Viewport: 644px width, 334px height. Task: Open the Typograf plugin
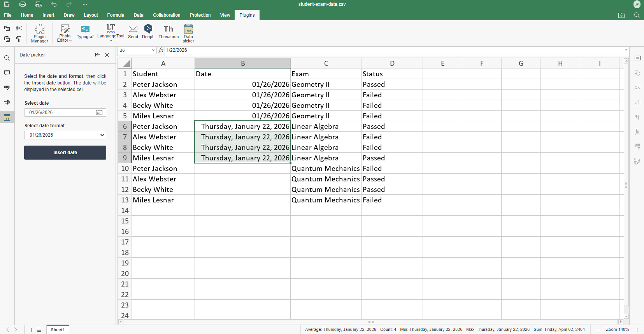tap(85, 32)
